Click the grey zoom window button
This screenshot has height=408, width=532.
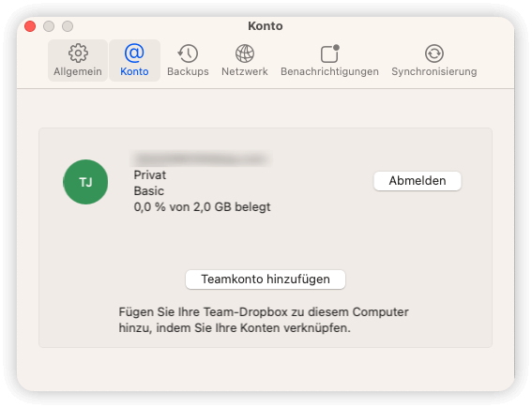[68, 26]
